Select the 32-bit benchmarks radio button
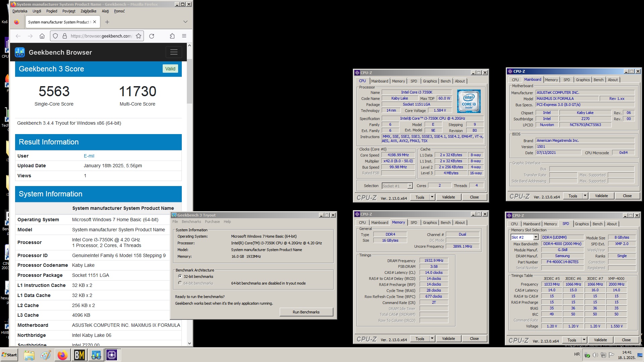The height and width of the screenshot is (362, 644). (180, 277)
